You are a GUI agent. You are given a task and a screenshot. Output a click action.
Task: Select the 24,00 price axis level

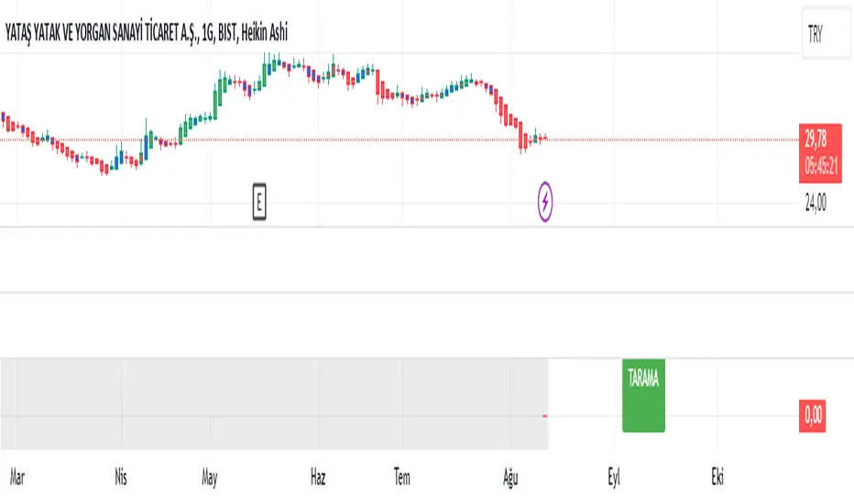(815, 205)
